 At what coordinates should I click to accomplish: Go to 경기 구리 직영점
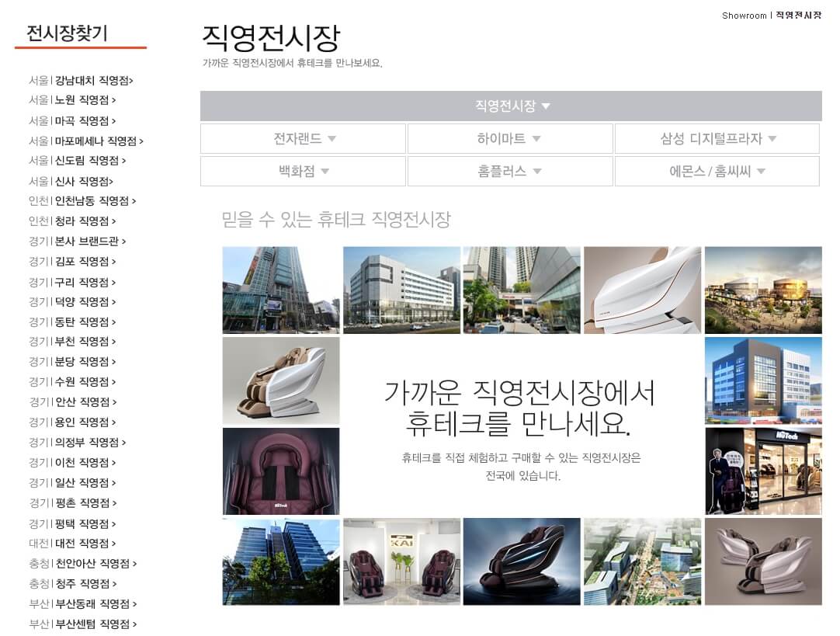(72, 283)
